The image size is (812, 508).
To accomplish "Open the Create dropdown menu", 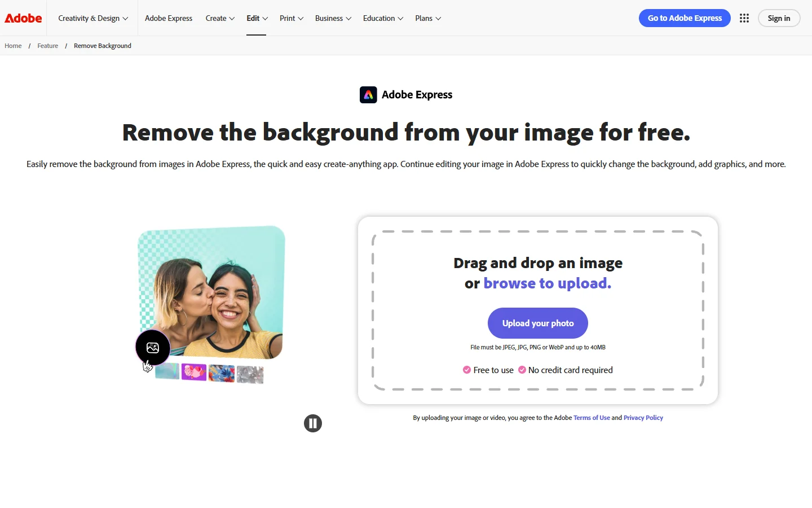I will click(219, 17).
